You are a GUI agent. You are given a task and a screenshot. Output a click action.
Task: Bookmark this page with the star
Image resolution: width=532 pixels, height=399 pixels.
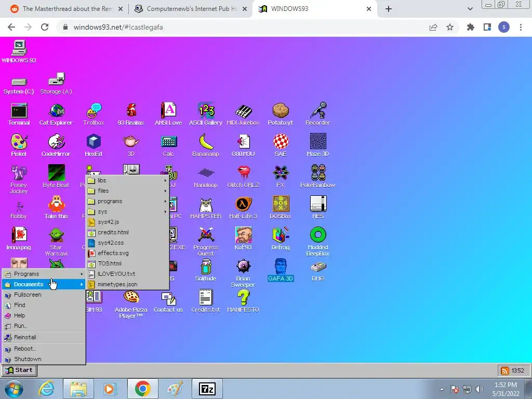450,27
